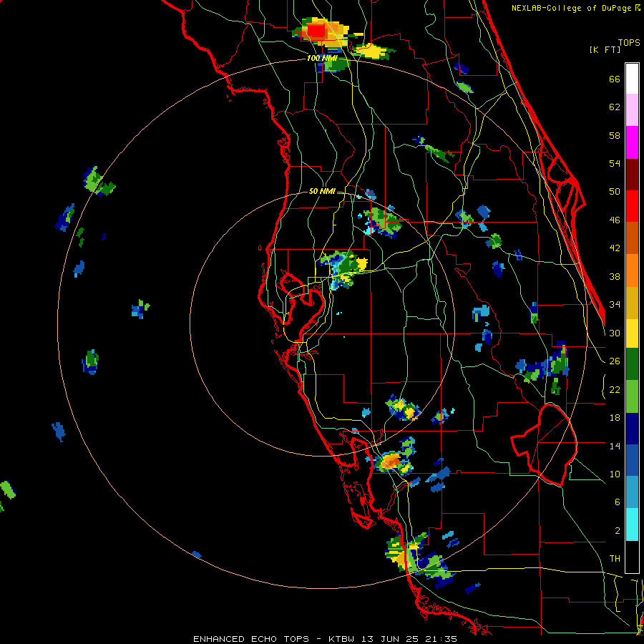
Task: Pick the white swatch atop the color scale
Action: (632, 79)
